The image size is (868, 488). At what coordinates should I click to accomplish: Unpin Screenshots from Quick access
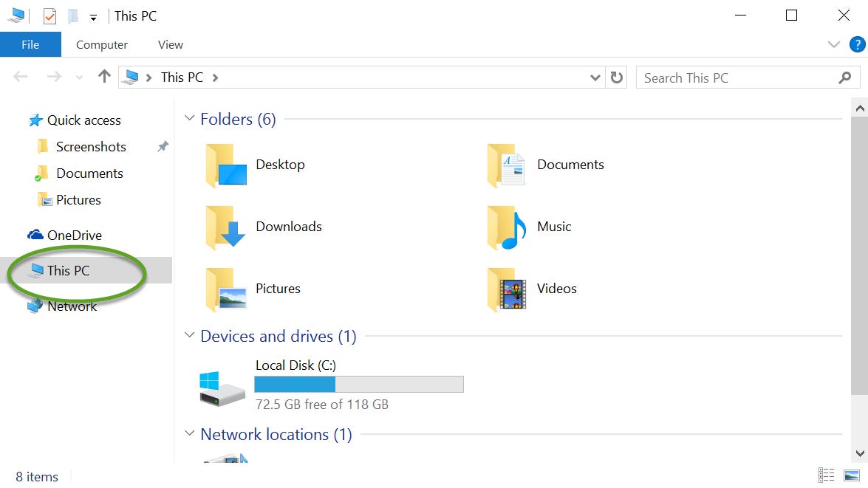click(x=163, y=146)
